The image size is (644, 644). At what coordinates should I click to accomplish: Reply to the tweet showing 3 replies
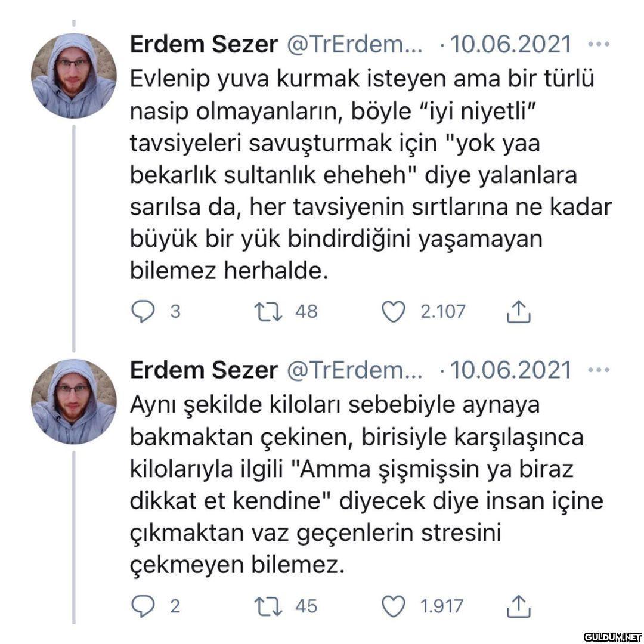(x=142, y=311)
